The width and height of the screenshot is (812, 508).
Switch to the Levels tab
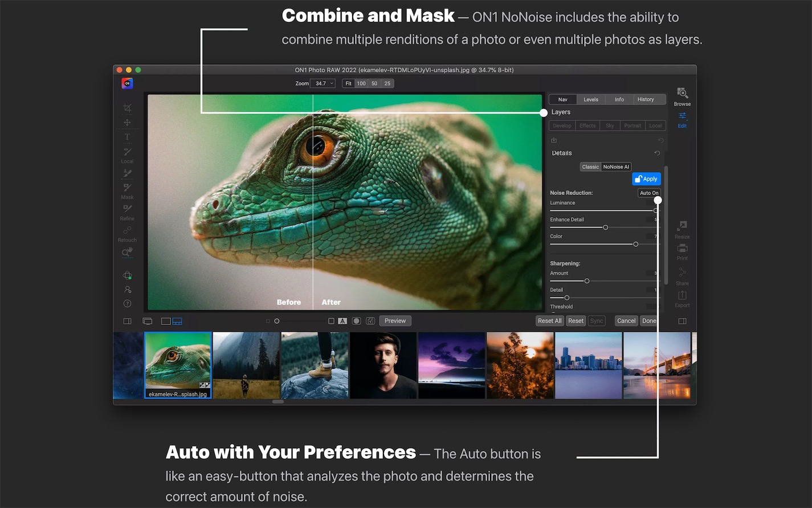(591, 100)
